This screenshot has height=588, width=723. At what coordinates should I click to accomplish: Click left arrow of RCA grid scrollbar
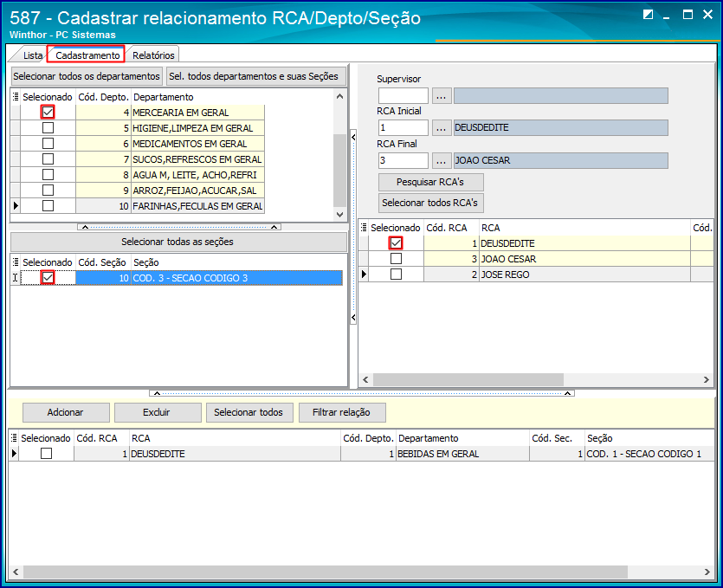pyautogui.click(x=365, y=379)
